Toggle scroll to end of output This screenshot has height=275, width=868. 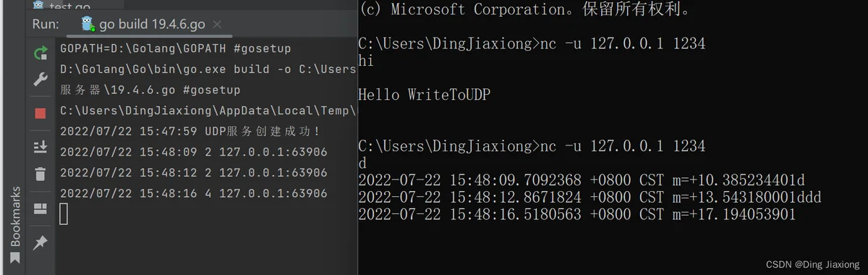point(40,146)
